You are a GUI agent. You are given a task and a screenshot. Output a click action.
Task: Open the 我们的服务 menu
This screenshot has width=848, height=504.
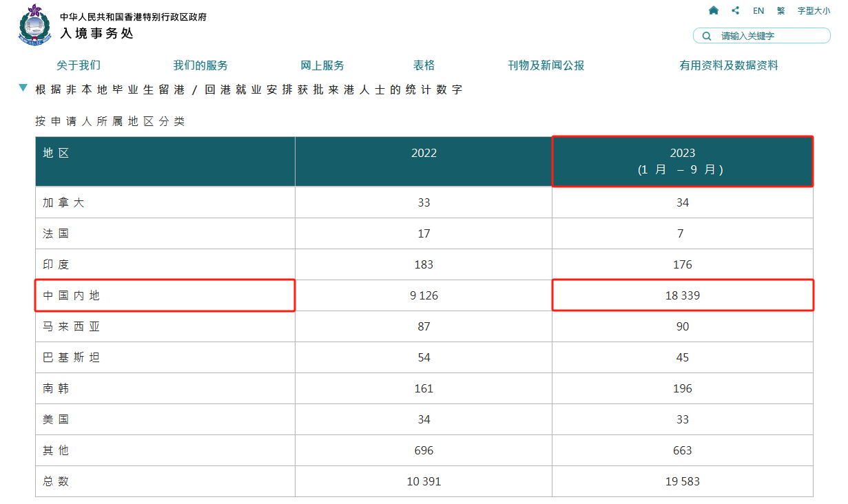coord(200,65)
